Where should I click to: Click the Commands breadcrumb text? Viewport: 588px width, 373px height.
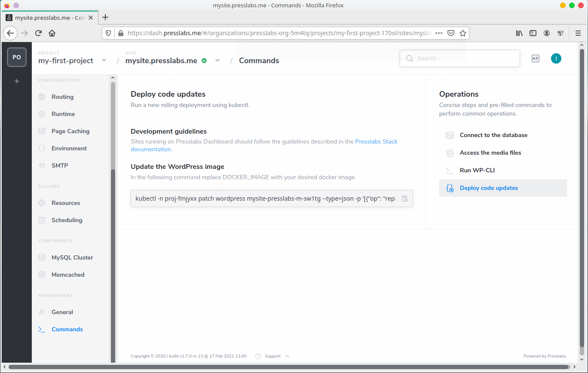pos(259,61)
